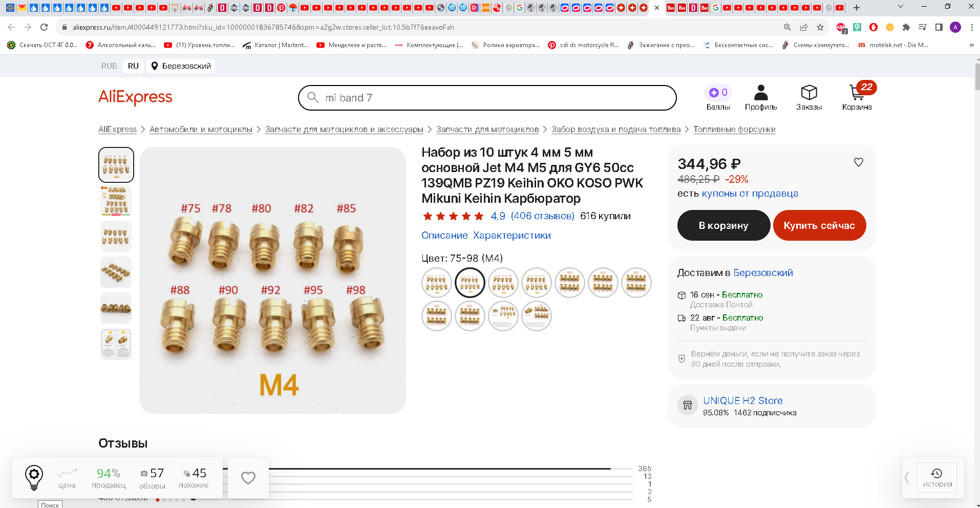
Task: Open the browser extensions puzzle icon
Action: coord(906,27)
